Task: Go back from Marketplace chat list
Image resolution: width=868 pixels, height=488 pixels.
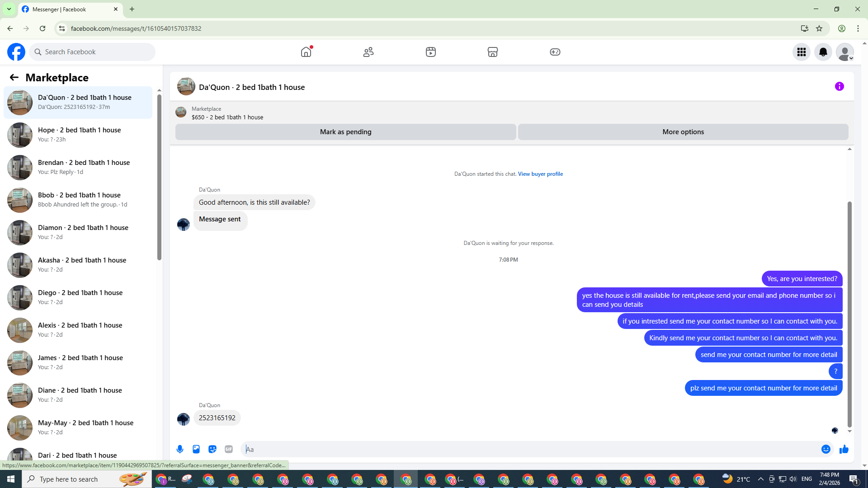Action: (x=14, y=77)
